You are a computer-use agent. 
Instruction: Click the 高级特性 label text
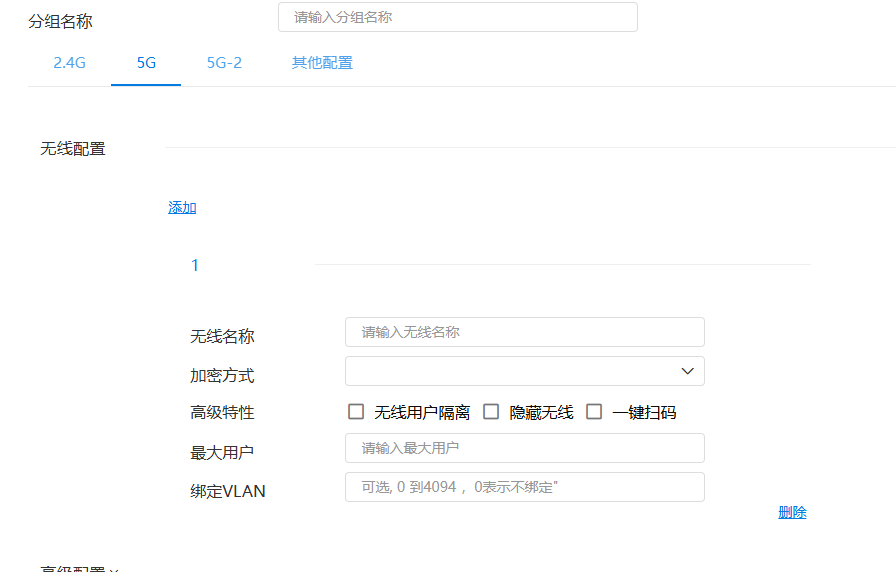tap(222, 412)
